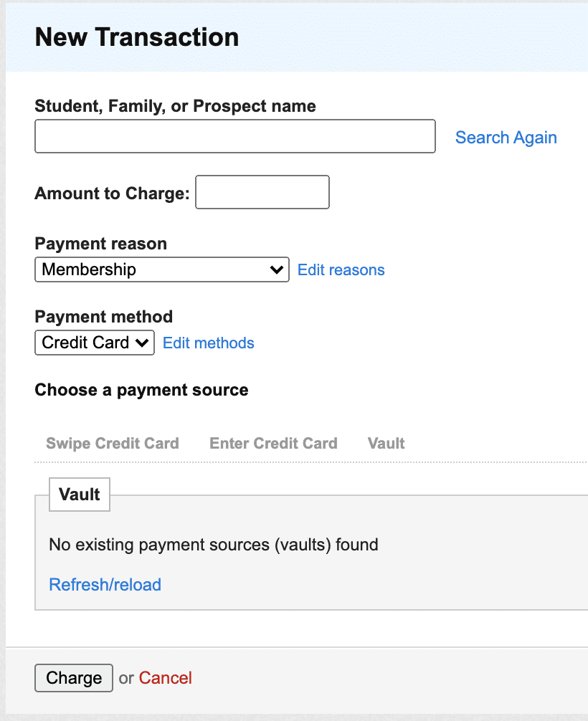Screen dimensions: 588x721
Task: Select the greyed Vault tab
Action: point(386,443)
